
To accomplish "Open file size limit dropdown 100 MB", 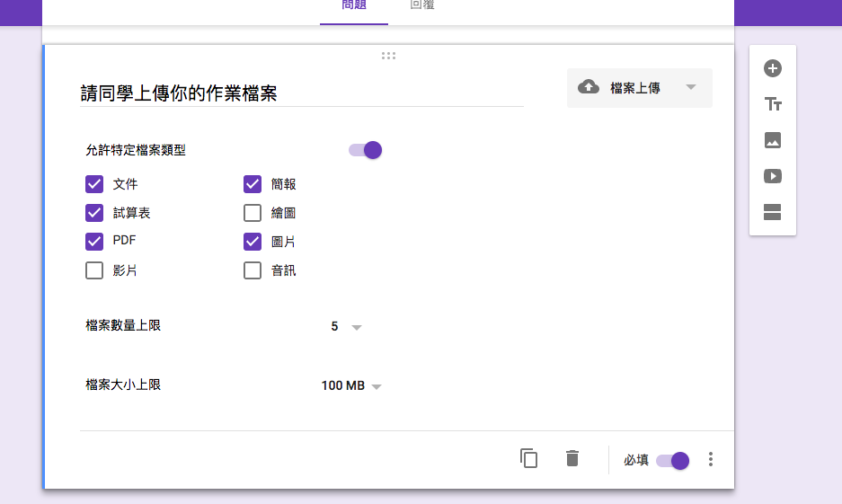I will (351, 386).
